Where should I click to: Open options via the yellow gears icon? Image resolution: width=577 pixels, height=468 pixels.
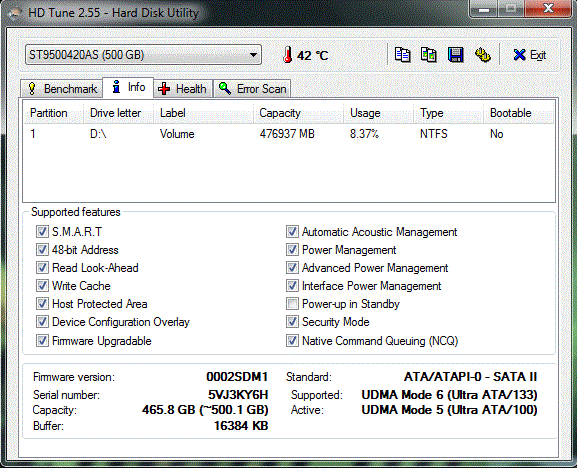pos(482,55)
